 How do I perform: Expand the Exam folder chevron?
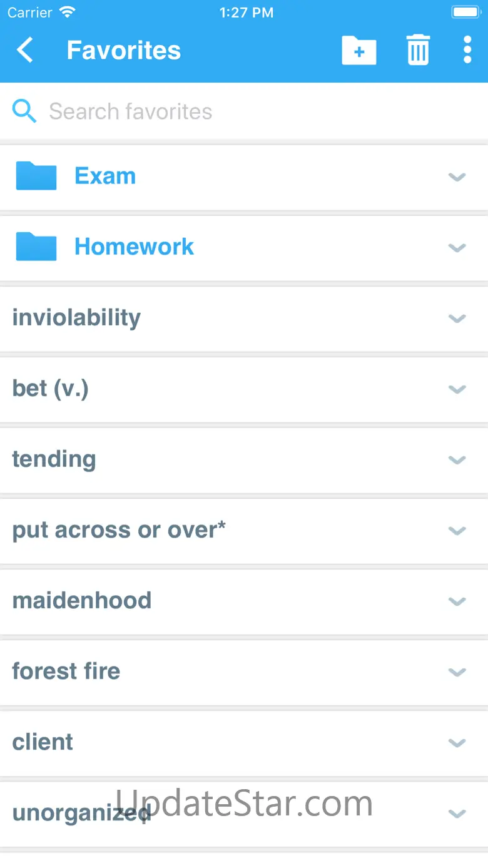click(x=457, y=177)
